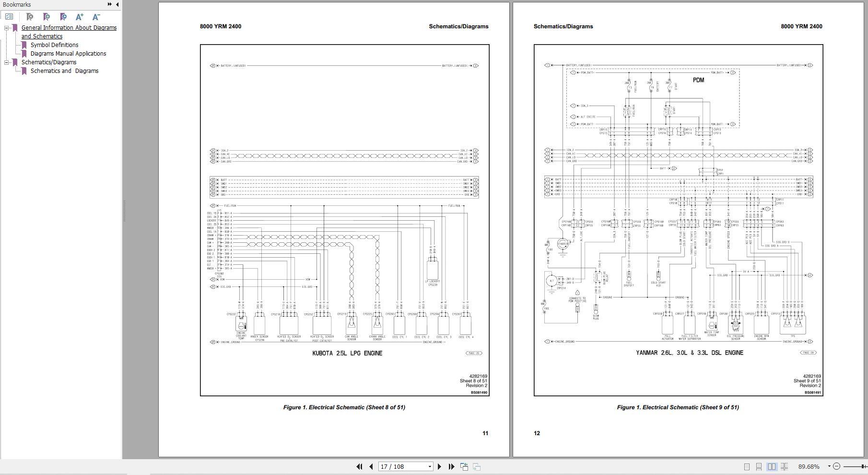The image size is (868, 475).
Task: Increase bookmark font size with A+
Action: [x=80, y=17]
